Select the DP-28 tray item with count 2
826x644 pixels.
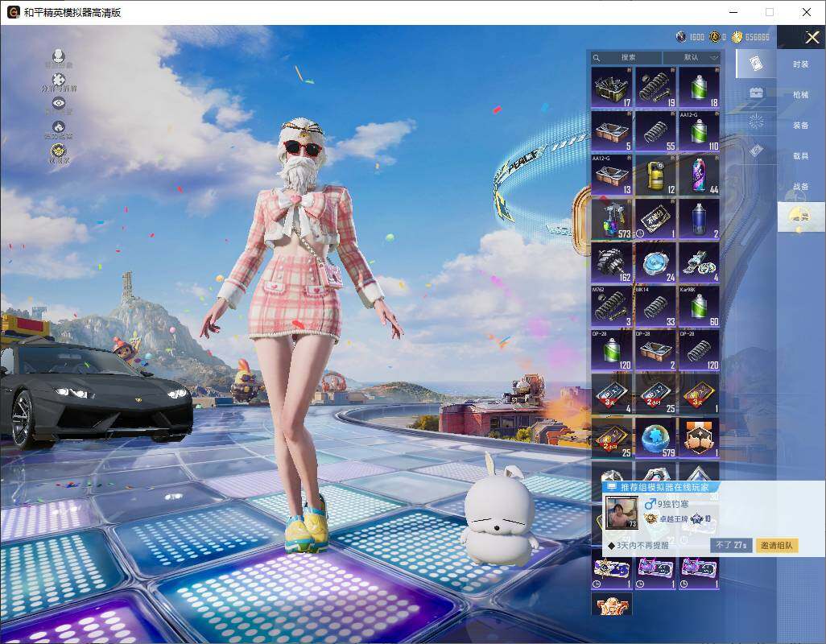click(655, 350)
